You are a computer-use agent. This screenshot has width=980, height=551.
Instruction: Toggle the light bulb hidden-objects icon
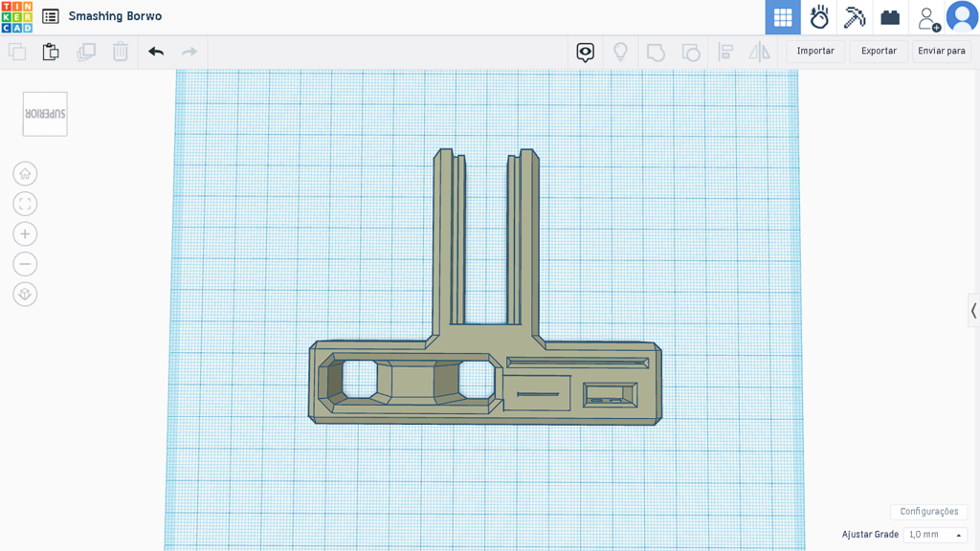[620, 52]
